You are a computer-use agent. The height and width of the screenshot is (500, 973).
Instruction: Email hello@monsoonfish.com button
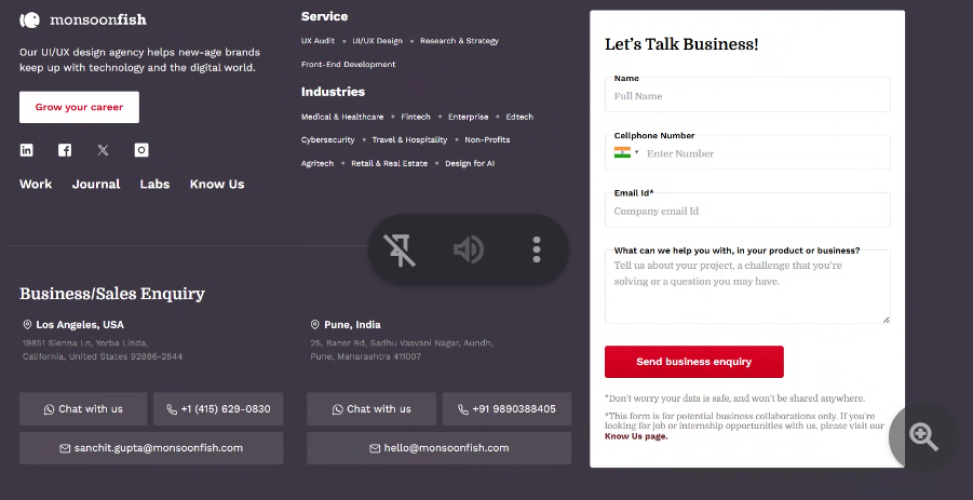[x=438, y=448]
